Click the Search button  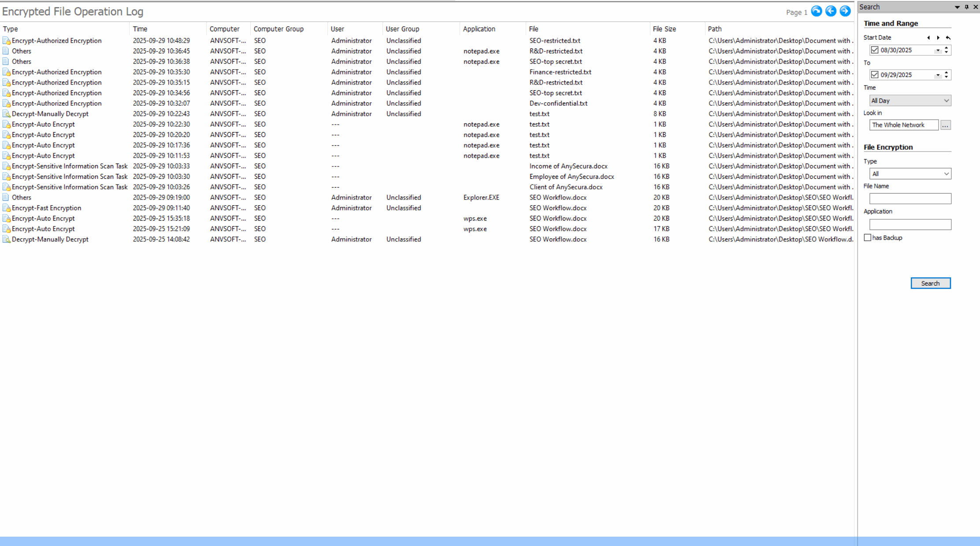pos(930,283)
